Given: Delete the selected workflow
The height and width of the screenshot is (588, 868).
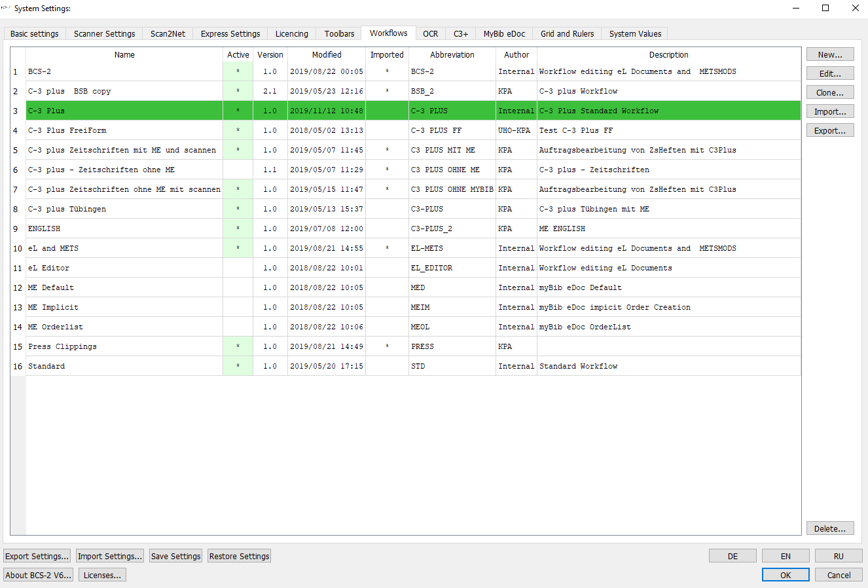Looking at the screenshot, I should click(830, 528).
